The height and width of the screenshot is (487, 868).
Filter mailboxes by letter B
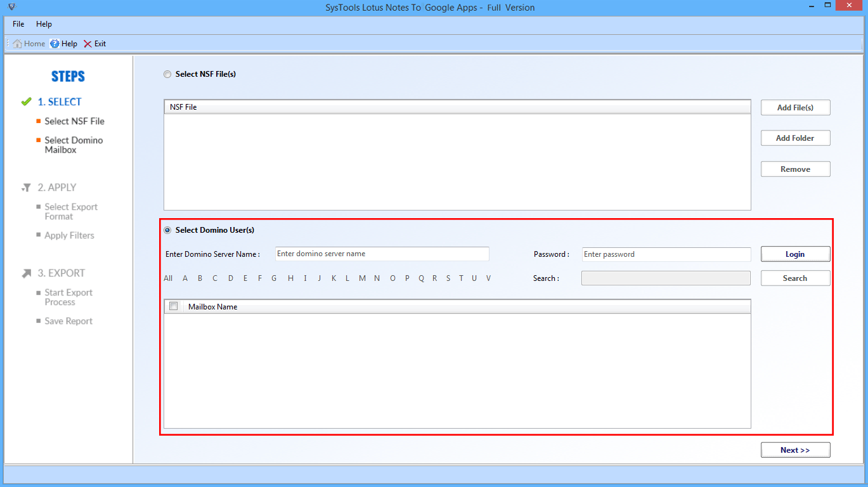(200, 278)
